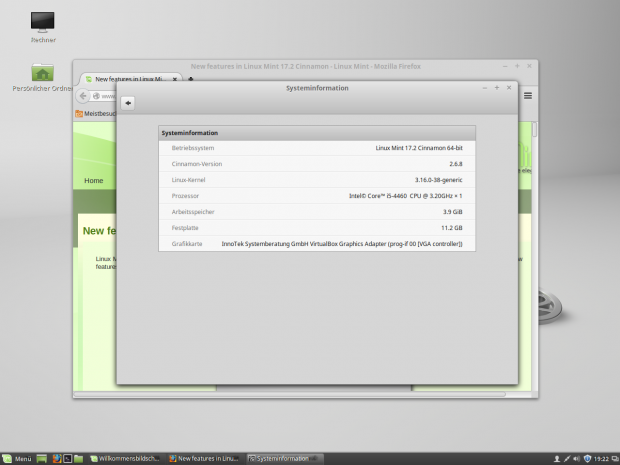This screenshot has width=620, height=465.
Task: Open the Mint Menü on the panel
Action: click(17, 459)
